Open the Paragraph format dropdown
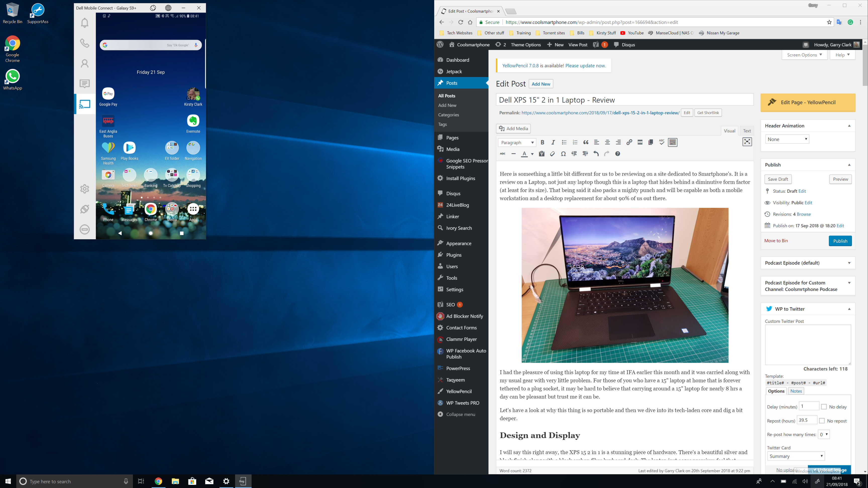The width and height of the screenshot is (868, 488). (517, 143)
